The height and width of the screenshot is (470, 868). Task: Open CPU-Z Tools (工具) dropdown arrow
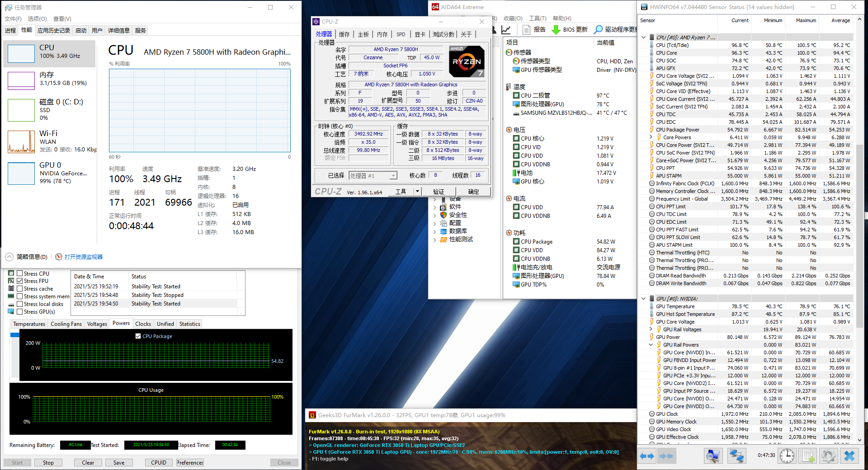coord(417,192)
